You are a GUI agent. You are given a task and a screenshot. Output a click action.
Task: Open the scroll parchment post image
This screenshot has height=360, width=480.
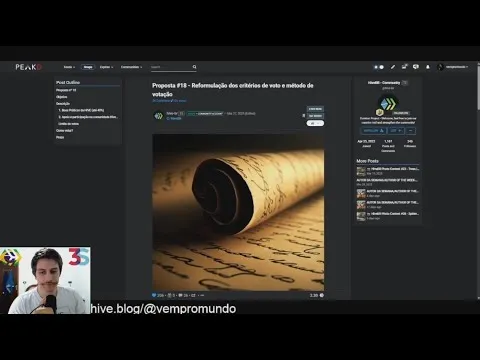tap(238, 212)
